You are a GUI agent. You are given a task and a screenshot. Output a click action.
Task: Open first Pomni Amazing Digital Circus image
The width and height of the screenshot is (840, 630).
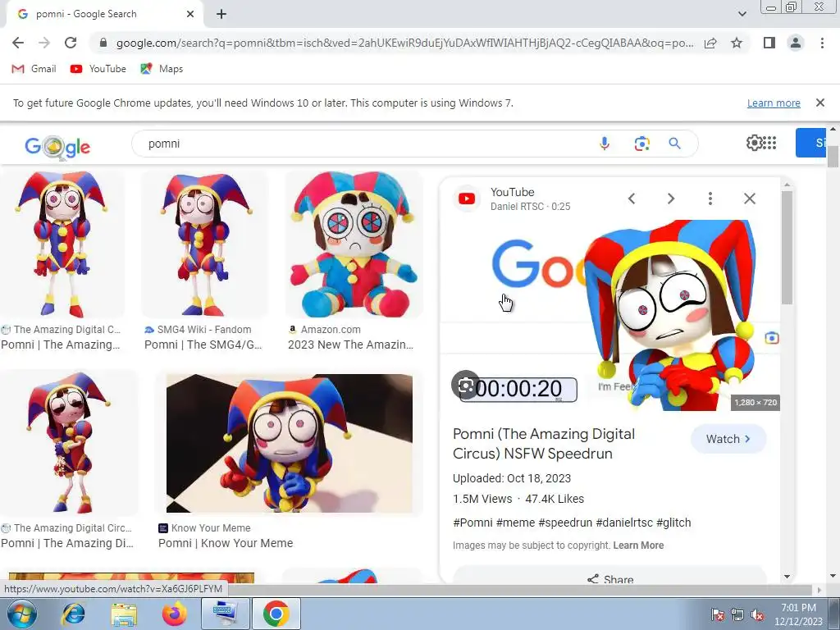pyautogui.click(x=62, y=244)
